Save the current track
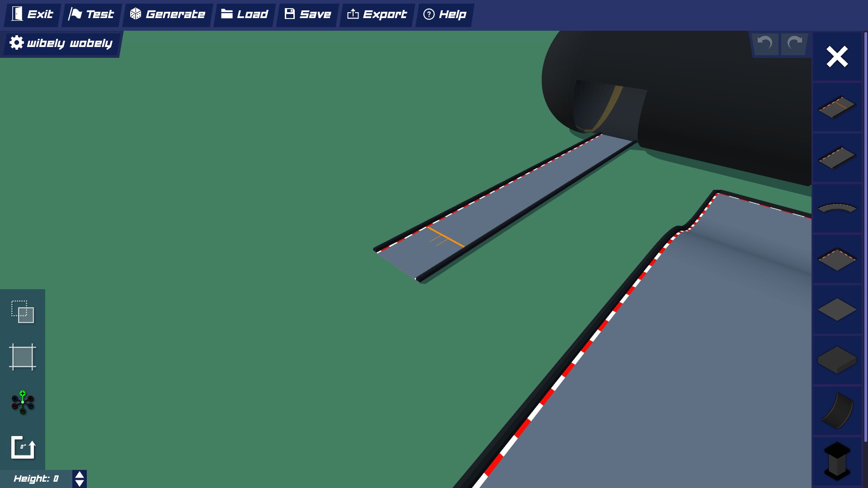The width and height of the screenshot is (868, 488). pyautogui.click(x=307, y=14)
